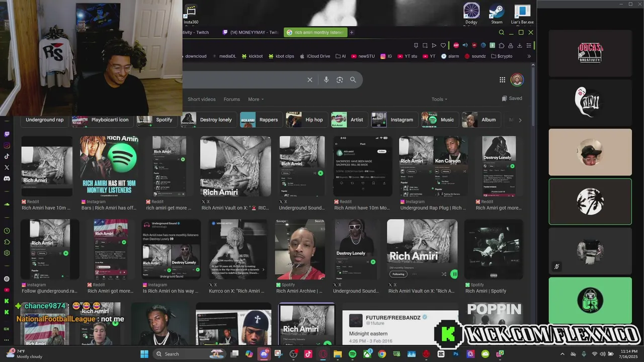Open Spotify from the taskbar

pyautogui.click(x=352, y=354)
